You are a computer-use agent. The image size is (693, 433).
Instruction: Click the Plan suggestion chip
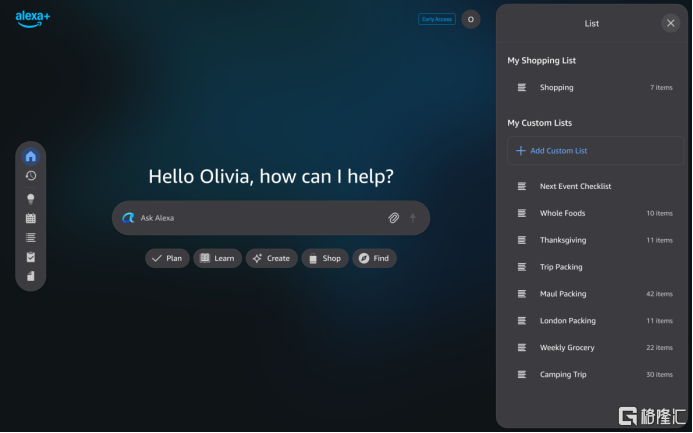point(167,258)
